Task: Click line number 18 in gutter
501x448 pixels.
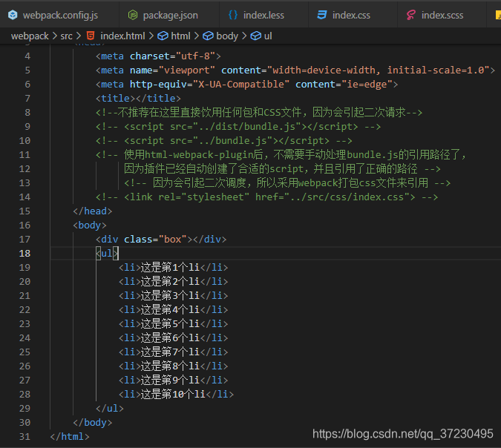Action: coord(24,254)
